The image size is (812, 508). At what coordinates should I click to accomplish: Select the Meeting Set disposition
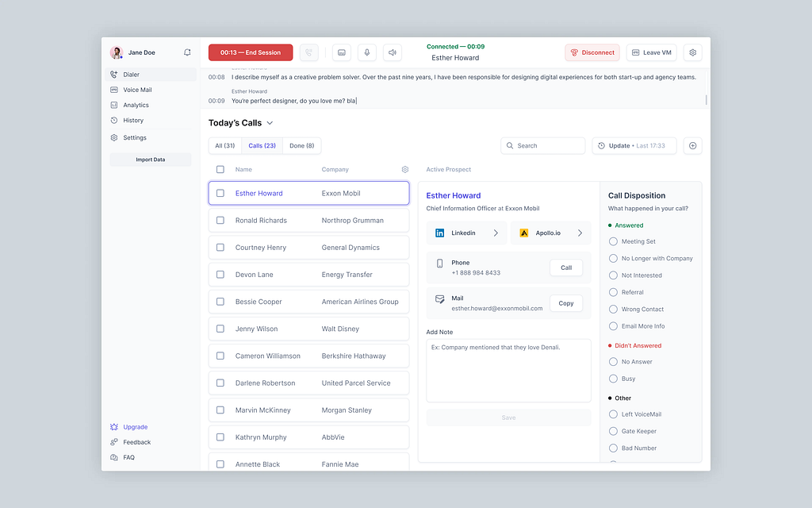[613, 241]
